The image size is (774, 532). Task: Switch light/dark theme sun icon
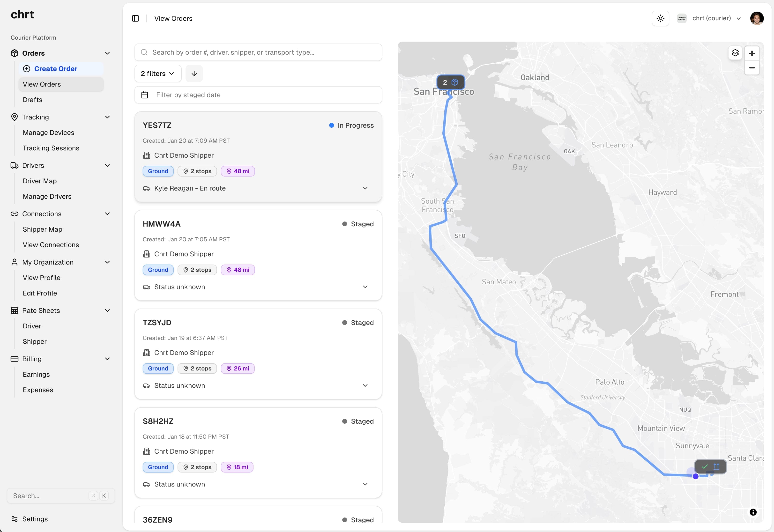click(660, 18)
